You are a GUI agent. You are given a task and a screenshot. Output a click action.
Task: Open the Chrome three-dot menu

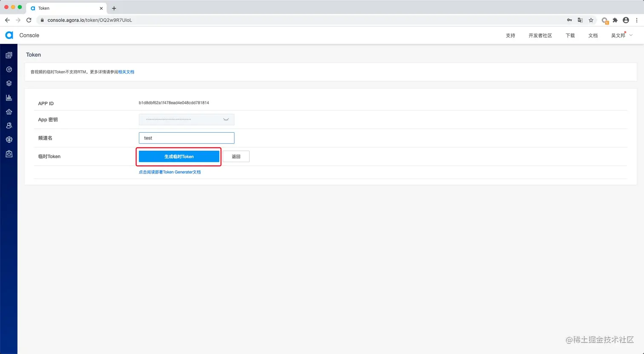(637, 20)
